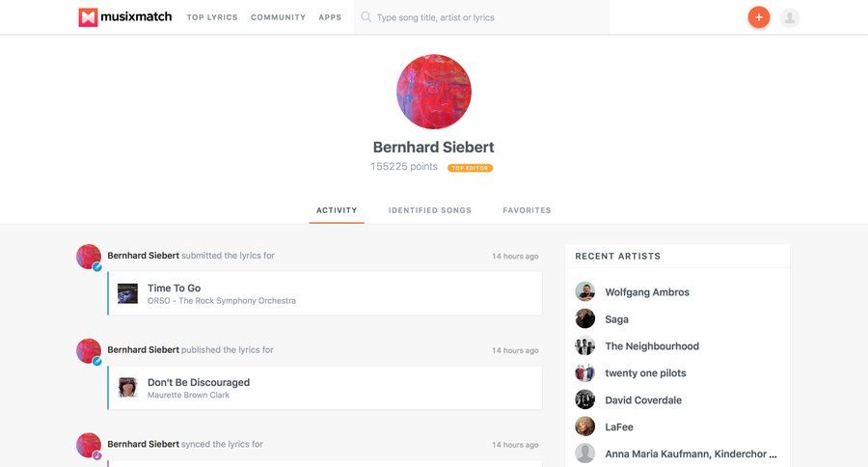Image resolution: width=868 pixels, height=467 pixels.
Task: Click Bernhard Siebert's large profile picture
Action: click(433, 92)
